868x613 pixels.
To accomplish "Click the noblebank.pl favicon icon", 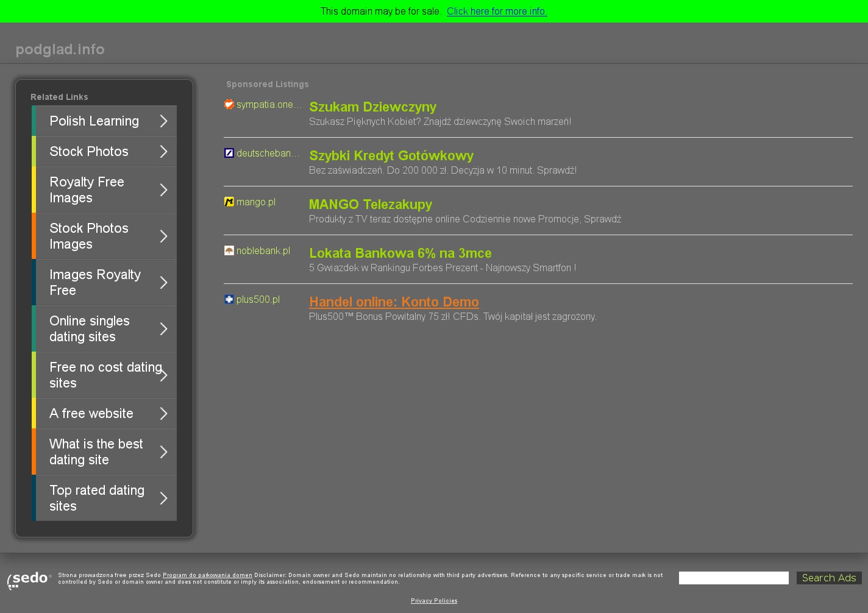I will click(229, 250).
